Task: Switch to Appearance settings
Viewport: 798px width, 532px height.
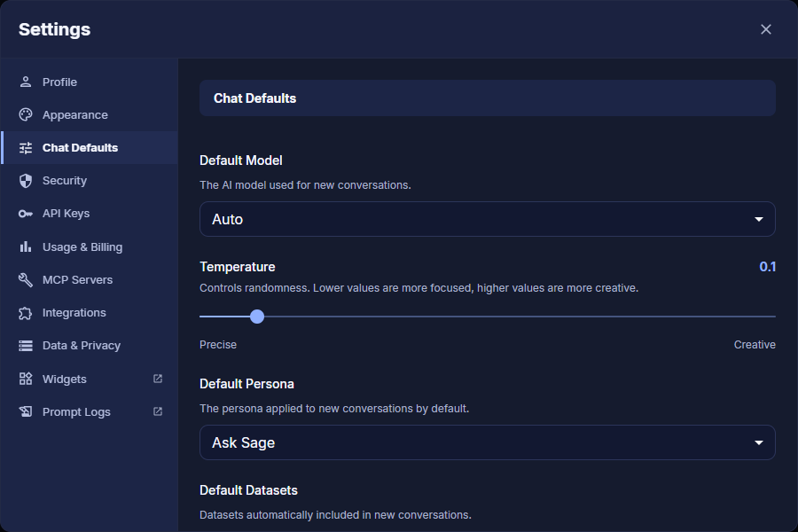Action: pos(90,115)
